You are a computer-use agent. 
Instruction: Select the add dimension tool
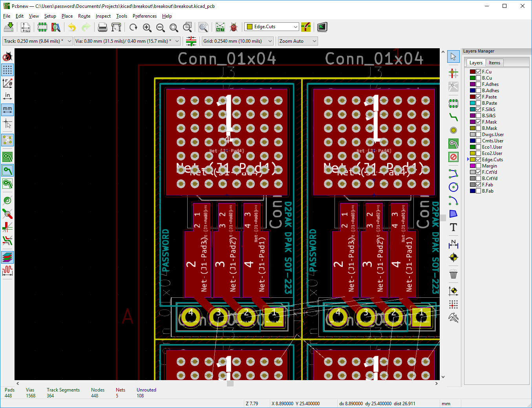pyautogui.click(x=453, y=244)
